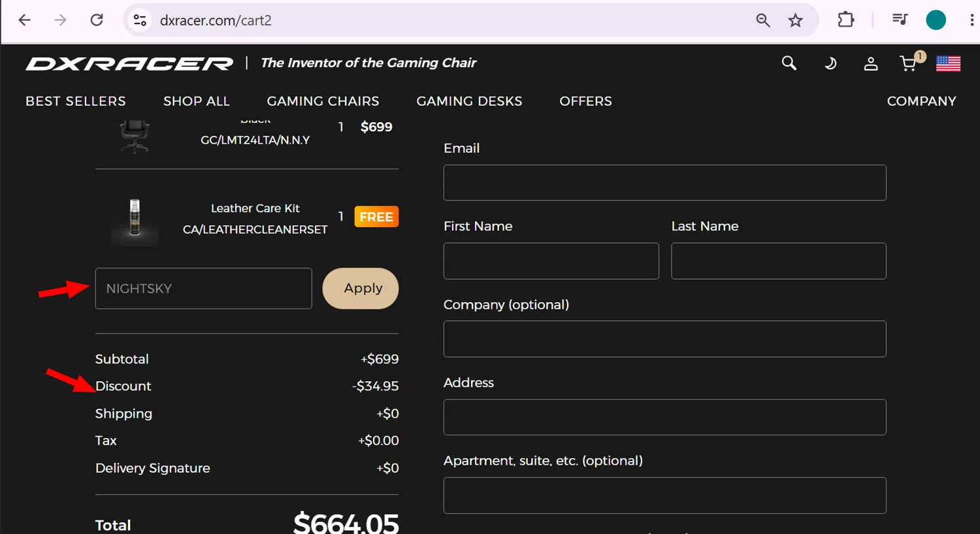Click The Inventor of the Gaming Chair tagline
The width and height of the screenshot is (980, 534).
[368, 63]
